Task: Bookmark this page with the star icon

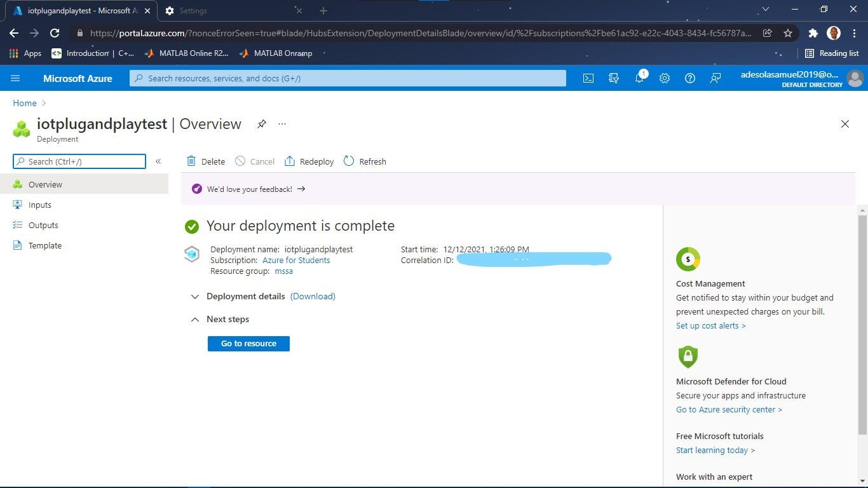Action: (x=788, y=33)
